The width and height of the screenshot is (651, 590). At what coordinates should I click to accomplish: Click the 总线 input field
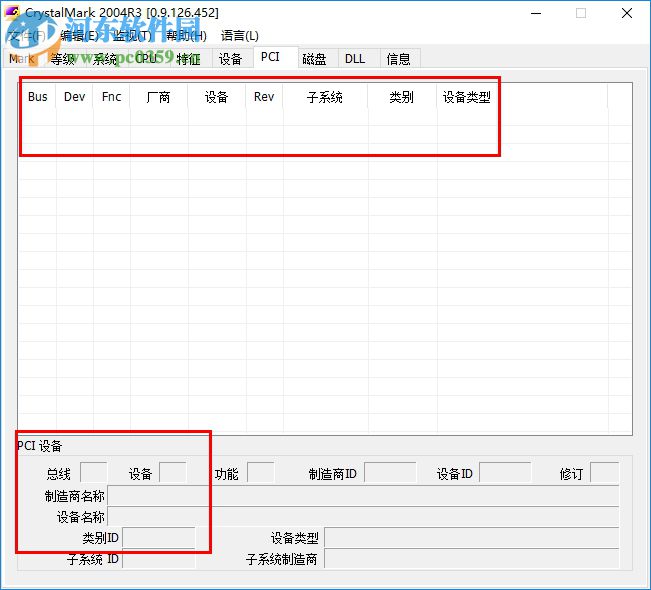point(93,472)
